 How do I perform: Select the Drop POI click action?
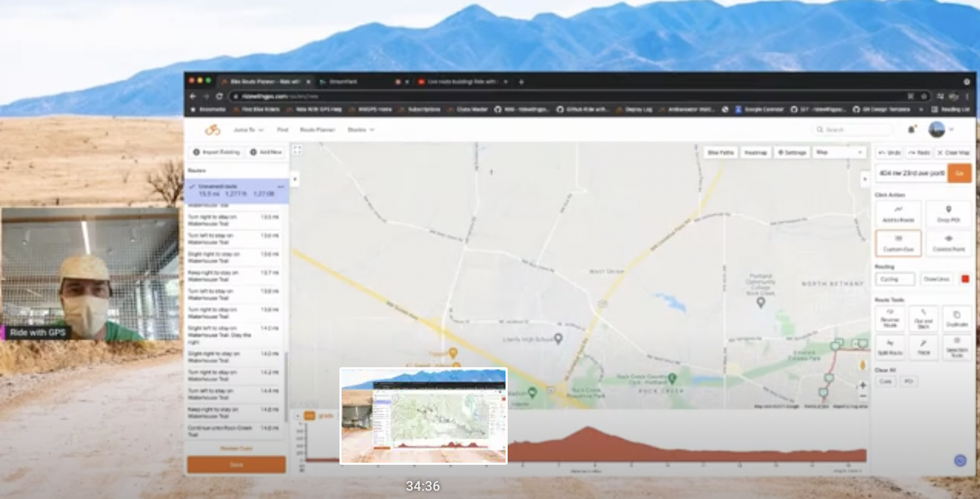948,213
